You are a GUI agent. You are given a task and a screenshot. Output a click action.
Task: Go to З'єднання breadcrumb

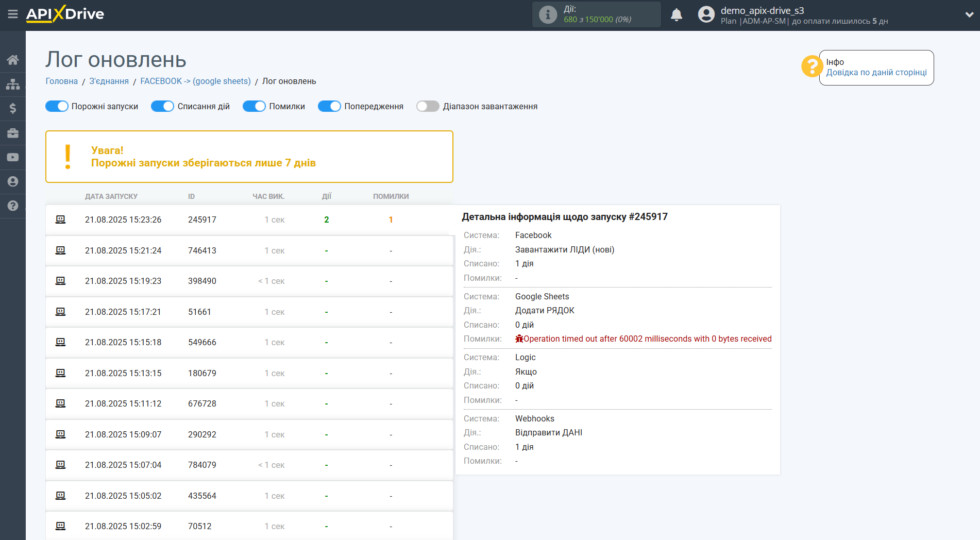[109, 81]
